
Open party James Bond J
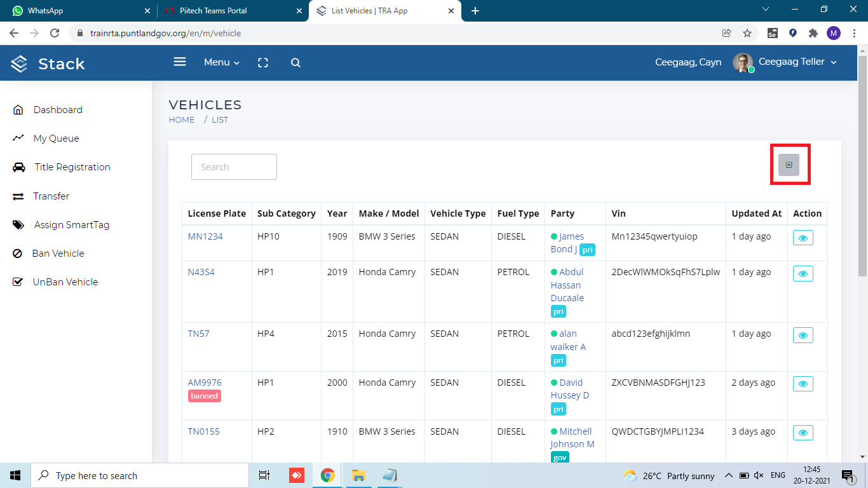point(567,243)
